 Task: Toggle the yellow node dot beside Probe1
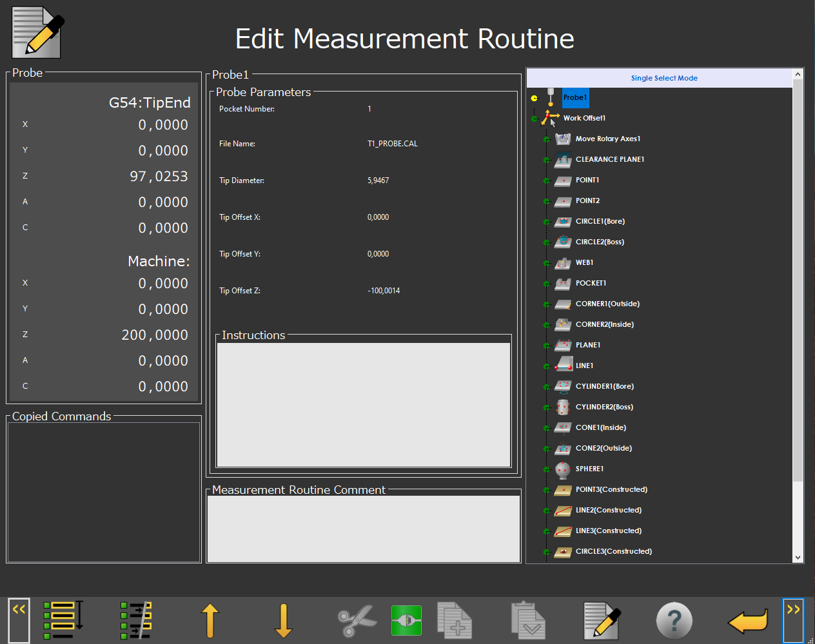coord(535,98)
